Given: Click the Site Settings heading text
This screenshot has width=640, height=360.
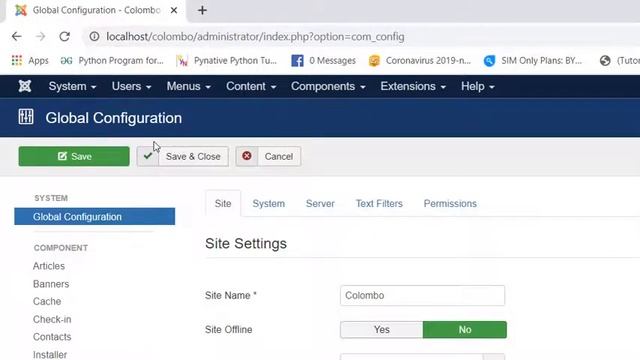Looking at the screenshot, I should pyautogui.click(x=246, y=243).
